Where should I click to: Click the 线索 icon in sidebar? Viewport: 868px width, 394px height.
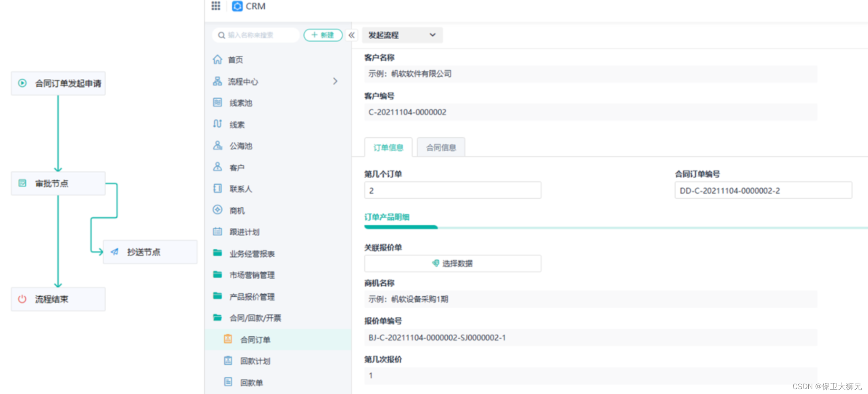click(217, 124)
